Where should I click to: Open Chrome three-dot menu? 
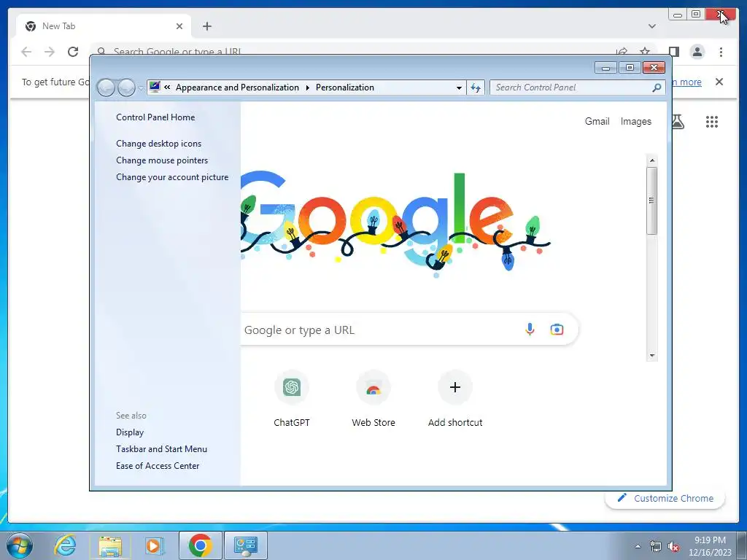click(721, 52)
